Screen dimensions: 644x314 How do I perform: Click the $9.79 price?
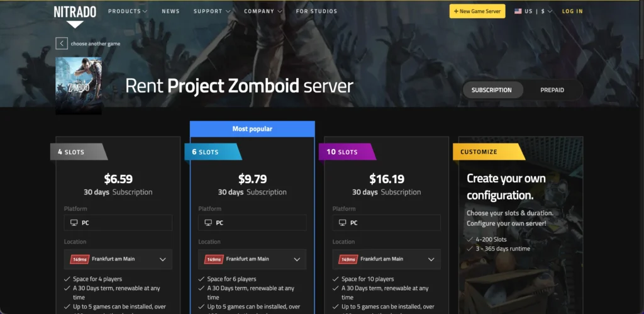point(252,179)
